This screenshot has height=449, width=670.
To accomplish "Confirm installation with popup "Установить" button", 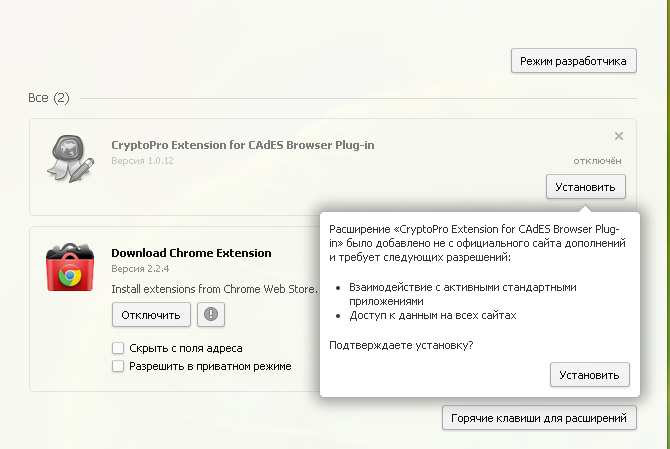I will (590, 375).
